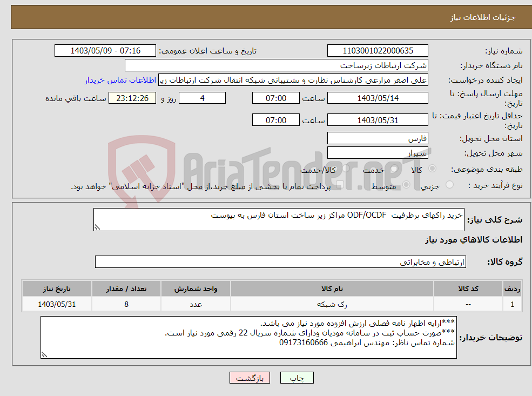Click the general need description textarea
The image size is (532, 396).
(x=279, y=219)
